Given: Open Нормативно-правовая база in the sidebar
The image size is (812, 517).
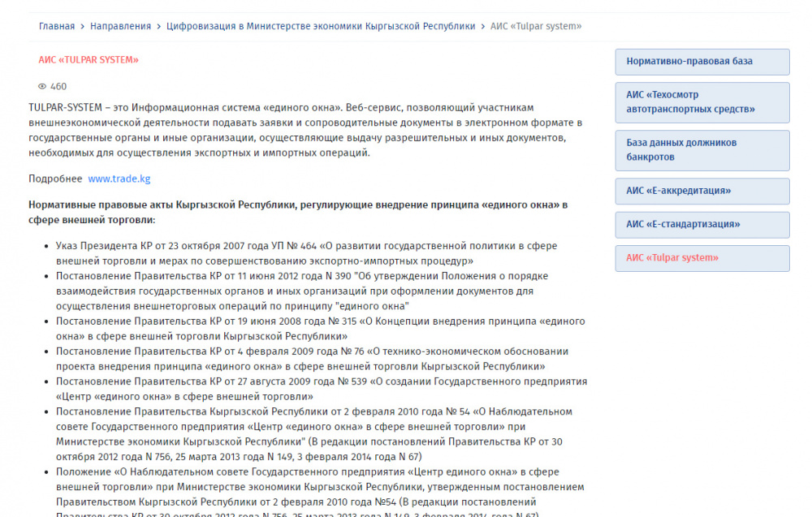Looking at the screenshot, I should (x=702, y=62).
